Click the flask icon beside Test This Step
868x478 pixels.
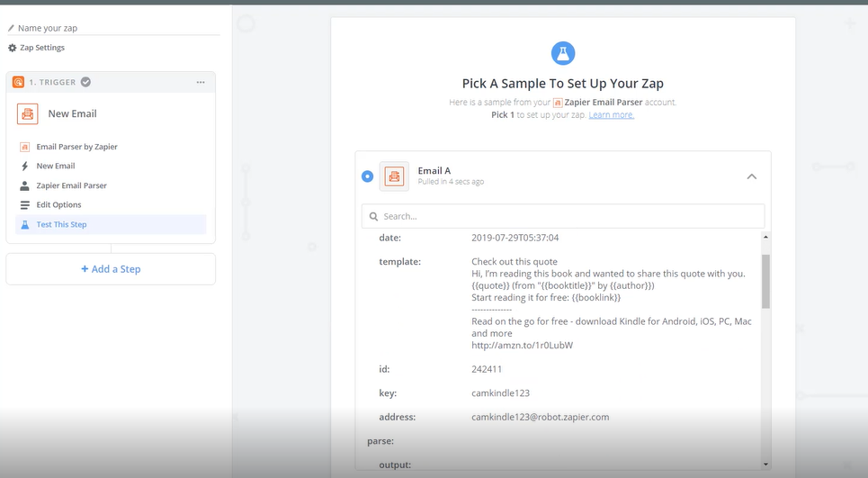point(24,224)
